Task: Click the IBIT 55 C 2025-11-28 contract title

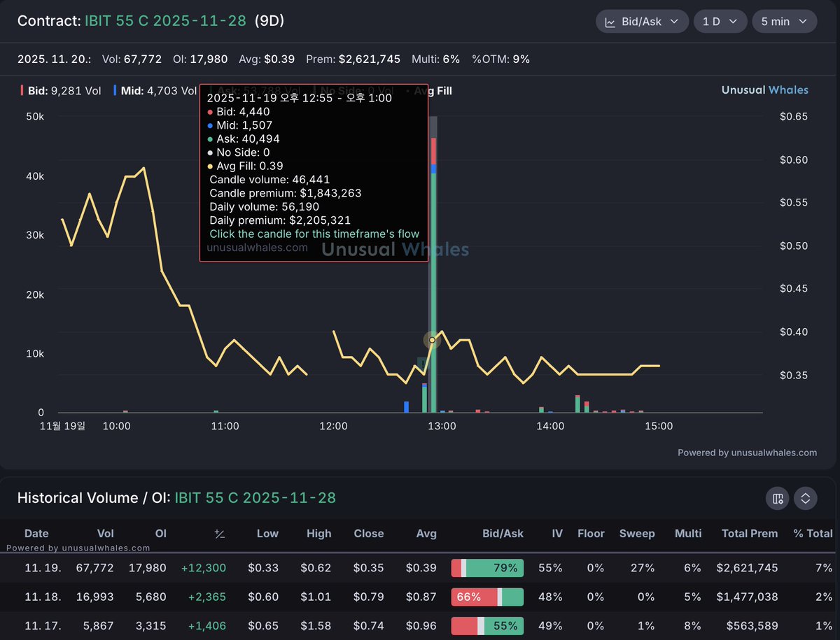Action: pyautogui.click(x=165, y=21)
